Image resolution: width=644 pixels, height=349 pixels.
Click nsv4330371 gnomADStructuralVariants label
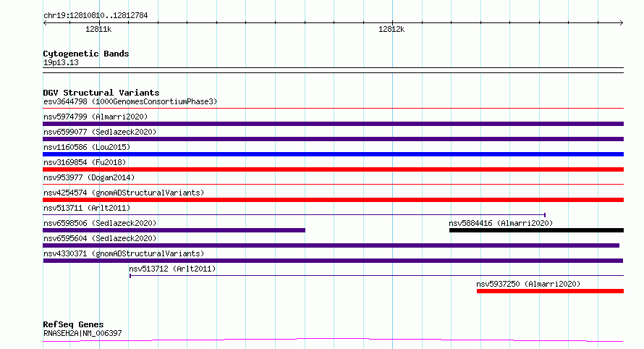[x=124, y=253]
